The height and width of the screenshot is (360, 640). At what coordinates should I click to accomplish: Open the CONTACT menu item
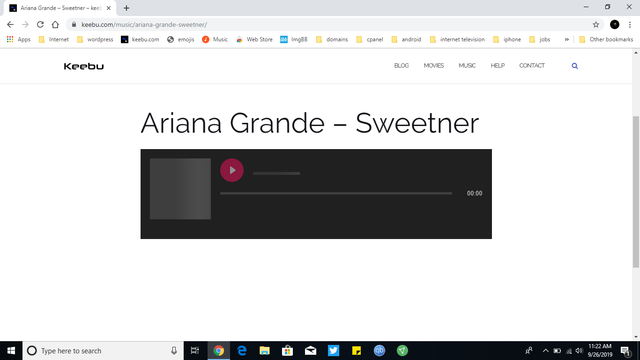pyautogui.click(x=532, y=66)
